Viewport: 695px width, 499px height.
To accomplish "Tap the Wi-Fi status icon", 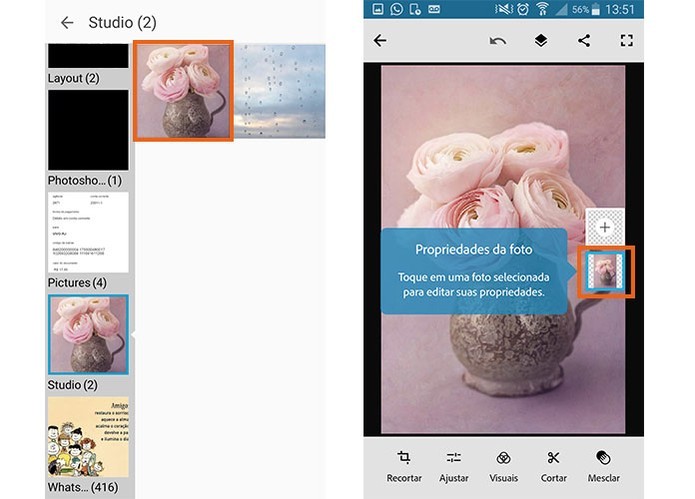I will (542, 9).
